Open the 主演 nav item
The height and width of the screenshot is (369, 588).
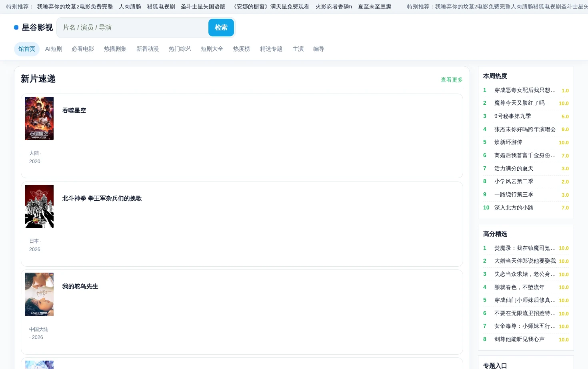pyautogui.click(x=298, y=49)
